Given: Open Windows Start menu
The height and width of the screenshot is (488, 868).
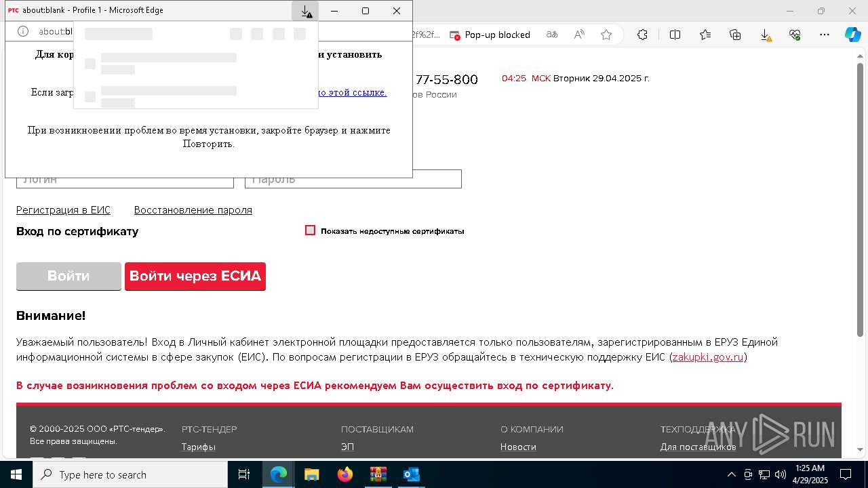Looking at the screenshot, I should coord(16,474).
